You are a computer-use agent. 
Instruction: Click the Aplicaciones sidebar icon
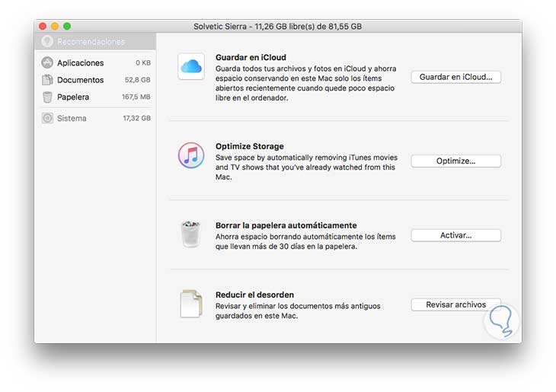47,62
